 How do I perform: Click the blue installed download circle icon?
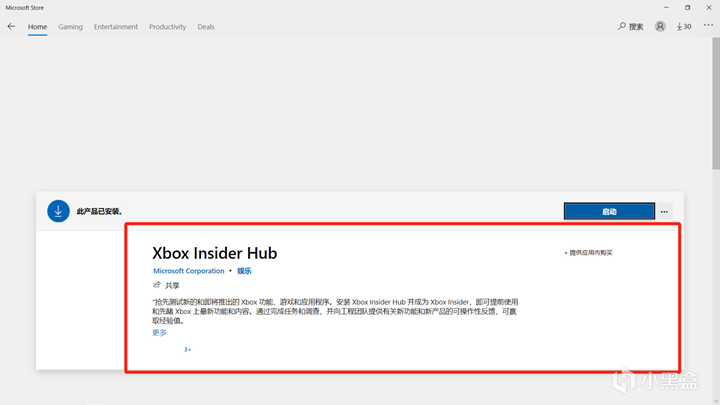tap(58, 211)
